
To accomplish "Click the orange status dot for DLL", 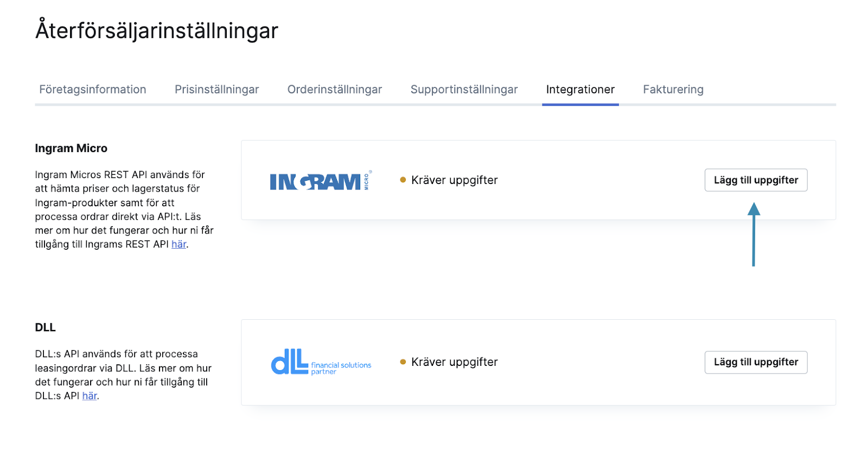I will pos(403,362).
